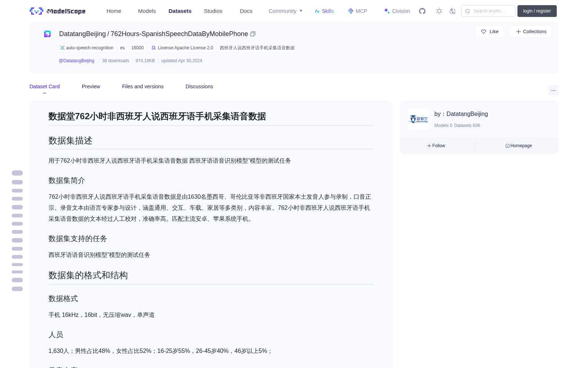Viewport: 588px width, 368px height.
Task: Click the 人员 heading
Action: pos(56,335)
